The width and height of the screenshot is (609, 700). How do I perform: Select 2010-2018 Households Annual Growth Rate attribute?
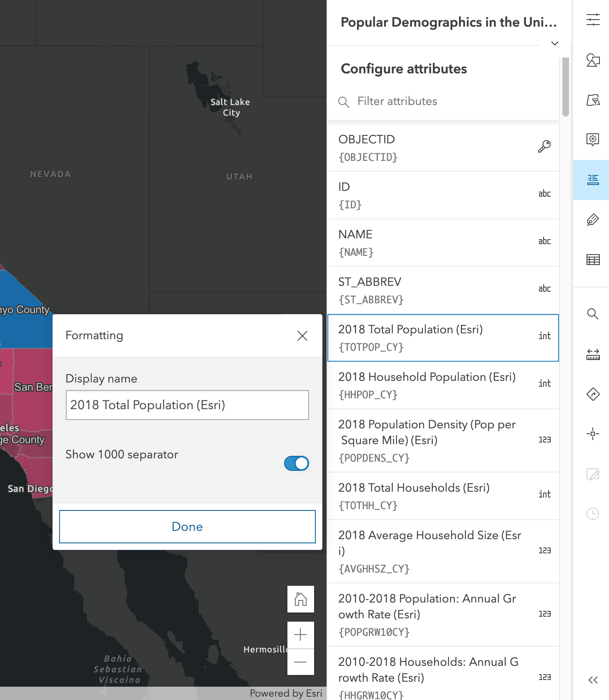(443, 674)
